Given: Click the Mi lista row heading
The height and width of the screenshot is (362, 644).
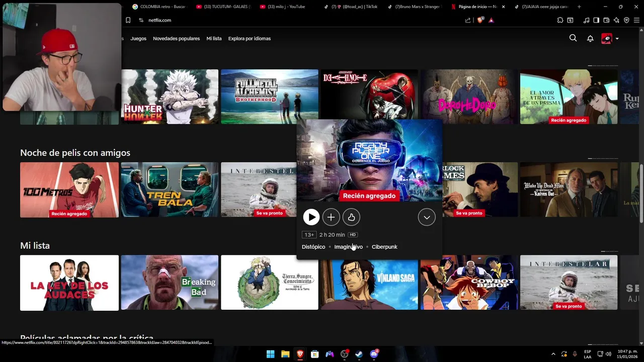Looking at the screenshot, I should pyautogui.click(x=35, y=246).
